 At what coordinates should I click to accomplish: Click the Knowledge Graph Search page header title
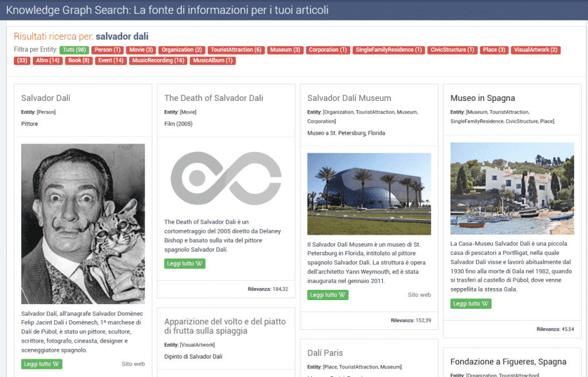pyautogui.click(x=167, y=10)
